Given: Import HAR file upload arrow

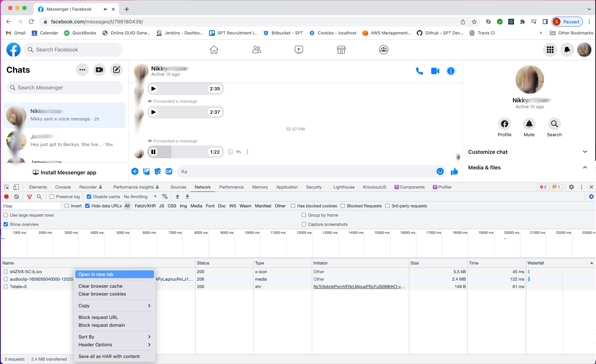Looking at the screenshot, I should (x=177, y=197).
